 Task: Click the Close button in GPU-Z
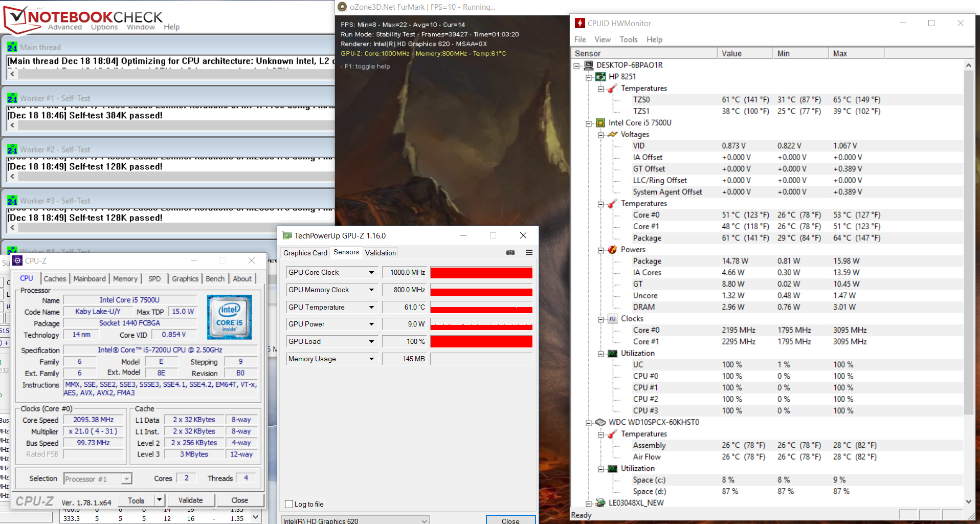[510, 520]
